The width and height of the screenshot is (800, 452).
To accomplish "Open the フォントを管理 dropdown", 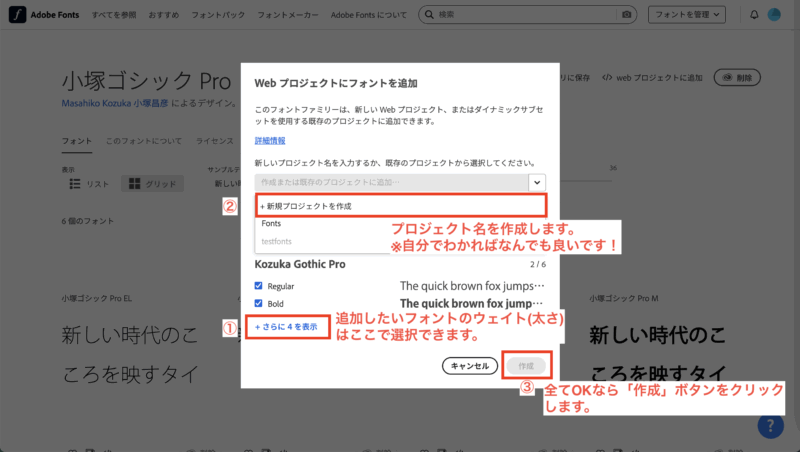I will [687, 14].
